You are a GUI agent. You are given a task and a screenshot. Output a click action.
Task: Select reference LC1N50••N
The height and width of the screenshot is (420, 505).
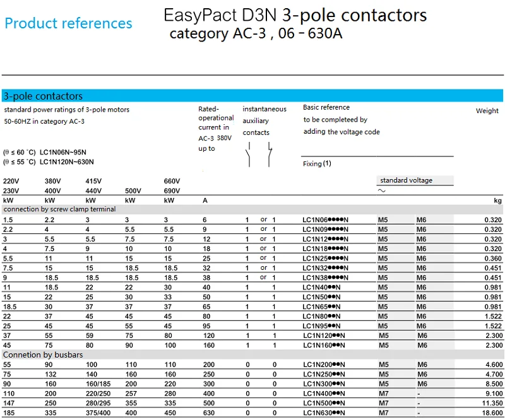[321, 297]
